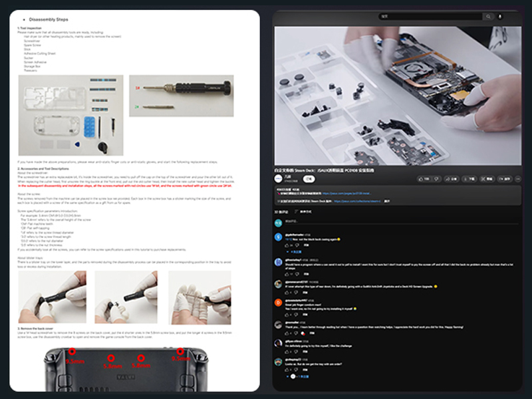
Task: Expand the video description
Action: click(387, 201)
